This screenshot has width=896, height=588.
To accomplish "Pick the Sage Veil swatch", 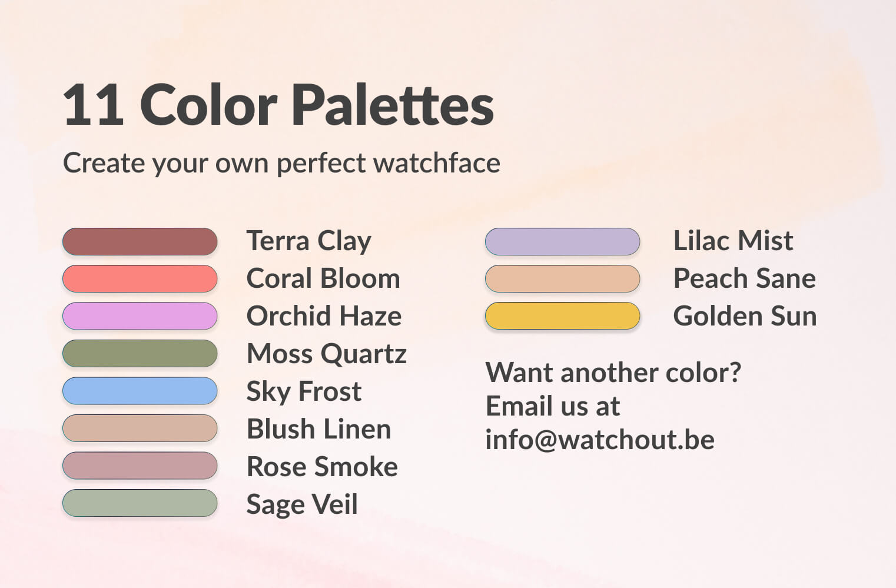I will 140,503.
